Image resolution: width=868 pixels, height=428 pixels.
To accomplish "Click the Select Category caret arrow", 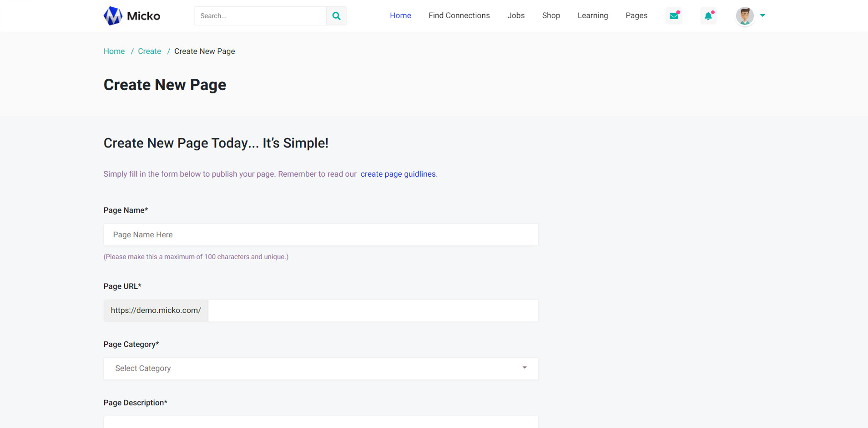I will 525,368.
